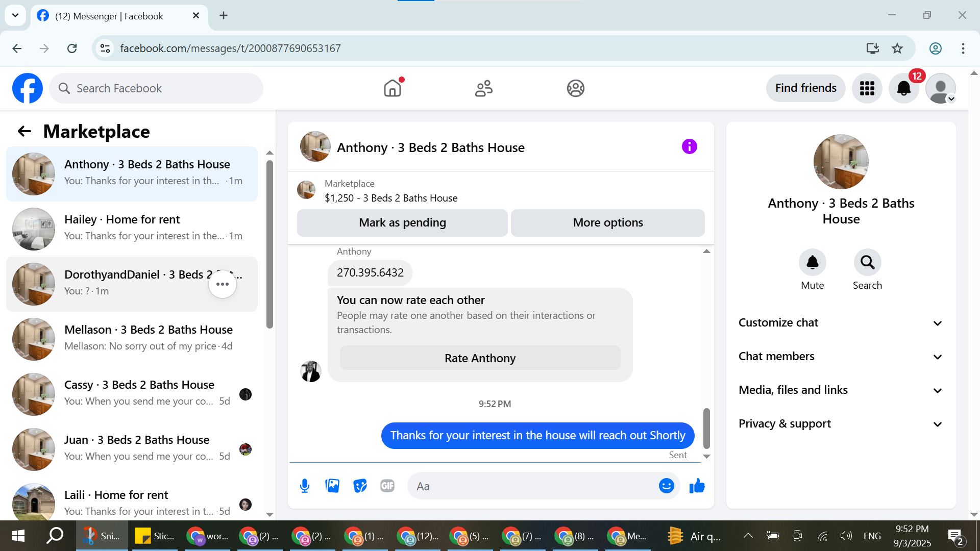Screen dimensions: 980x551
Task: Expand Media, files and links section
Action: click(x=841, y=390)
